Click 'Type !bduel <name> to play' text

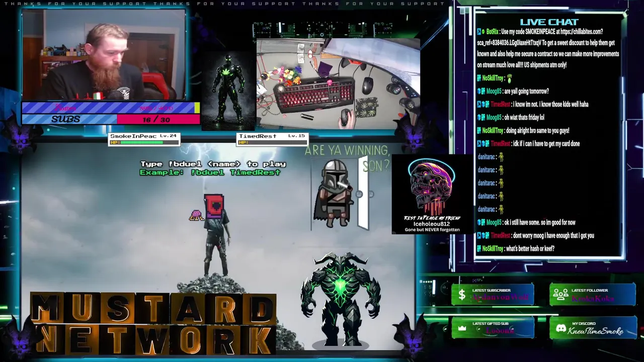(x=213, y=164)
